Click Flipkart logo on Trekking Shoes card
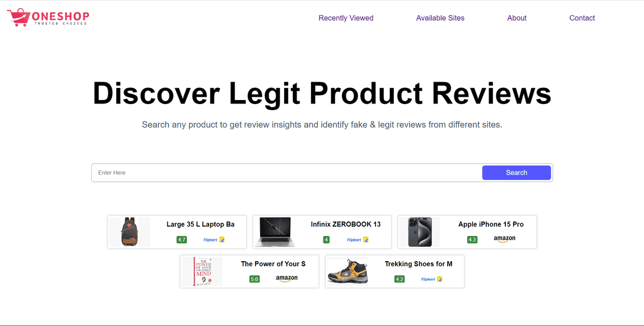The width and height of the screenshot is (644, 326). pyautogui.click(x=432, y=279)
